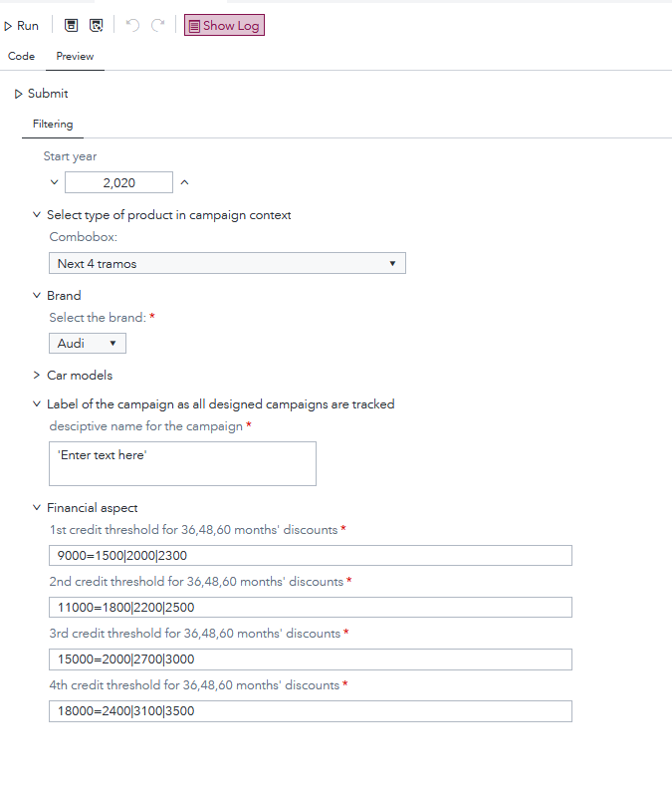Collapse the Financial aspect section
672x792 pixels.
pos(37,508)
